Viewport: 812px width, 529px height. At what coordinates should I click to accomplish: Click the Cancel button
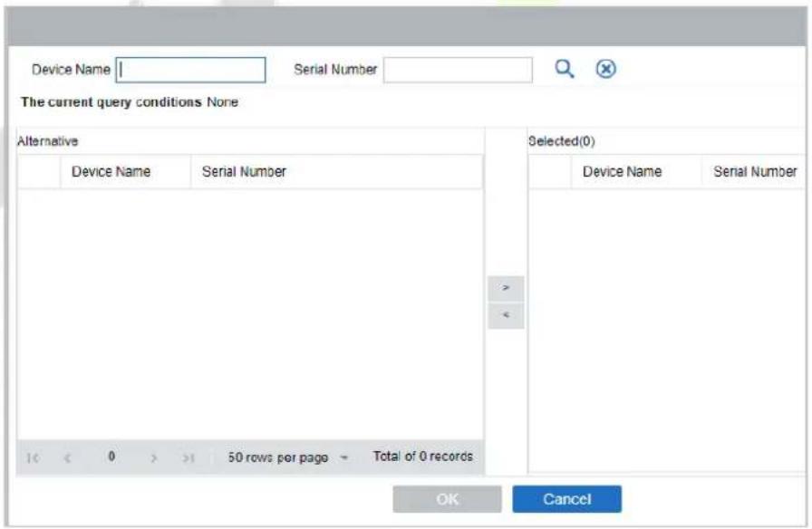(x=567, y=499)
